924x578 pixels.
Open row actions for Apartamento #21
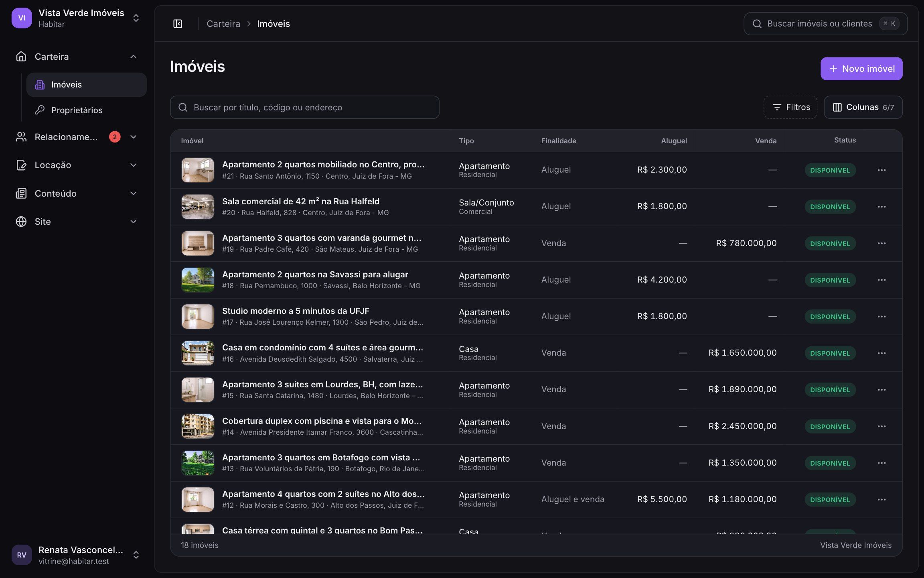(x=881, y=170)
